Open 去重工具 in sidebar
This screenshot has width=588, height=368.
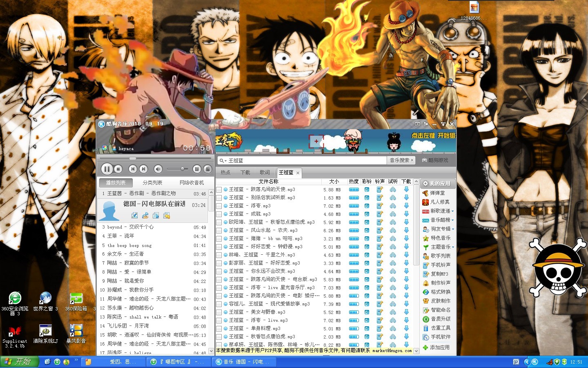point(437,328)
